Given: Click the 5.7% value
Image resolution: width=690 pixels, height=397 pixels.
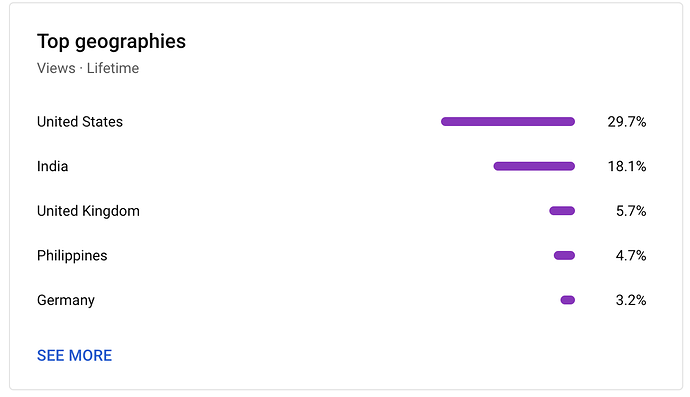Looking at the screenshot, I should [631, 211].
